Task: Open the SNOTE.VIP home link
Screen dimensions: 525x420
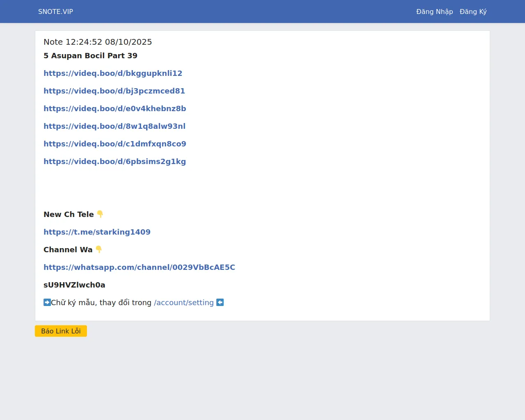Action: (55, 11)
